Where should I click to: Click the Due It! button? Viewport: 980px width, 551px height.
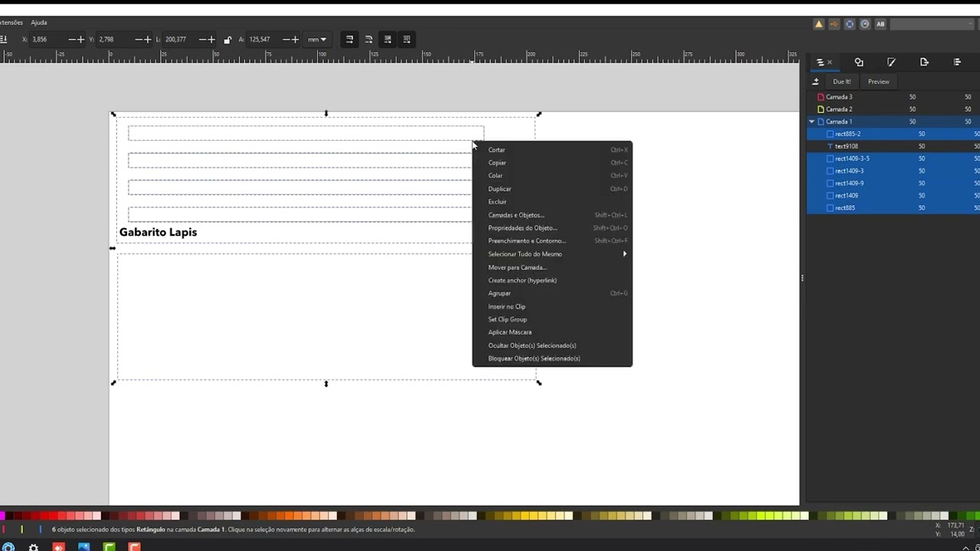(842, 81)
